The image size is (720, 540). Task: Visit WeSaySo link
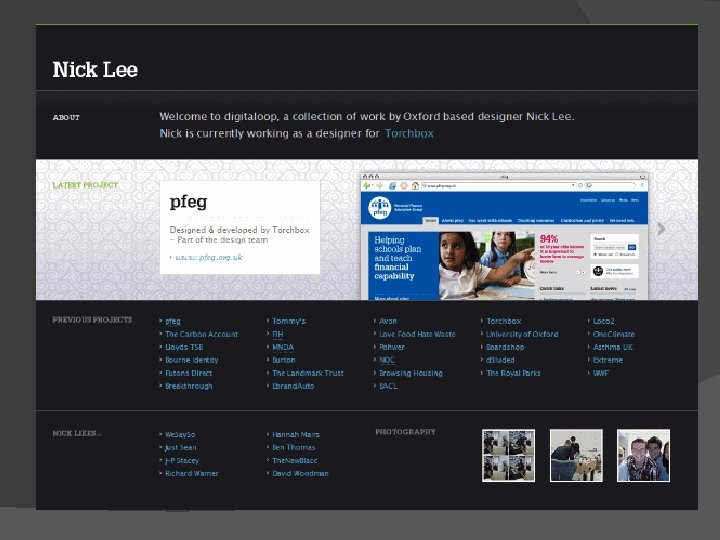tap(180, 434)
